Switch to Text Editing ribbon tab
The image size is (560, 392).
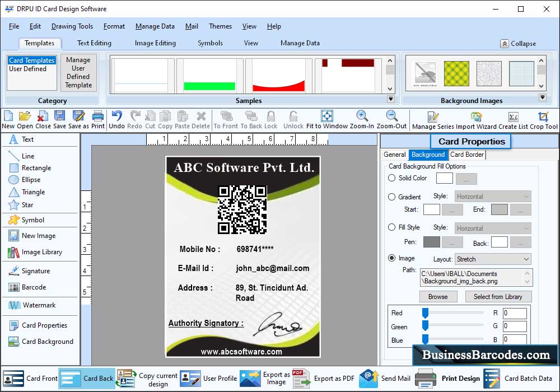click(94, 43)
